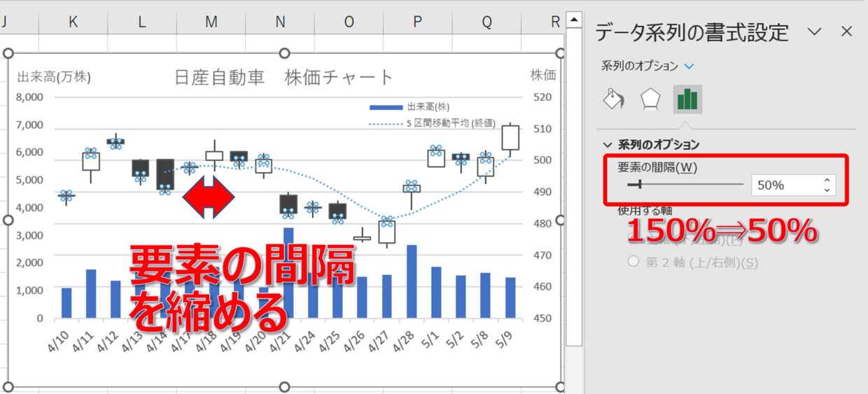Close the データ系列の書式設定 pane
This screenshot has height=394, width=868.
pyautogui.click(x=847, y=31)
